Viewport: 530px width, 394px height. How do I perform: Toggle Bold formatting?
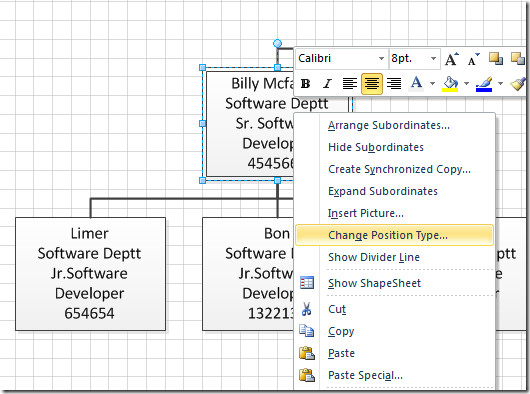[x=306, y=83]
